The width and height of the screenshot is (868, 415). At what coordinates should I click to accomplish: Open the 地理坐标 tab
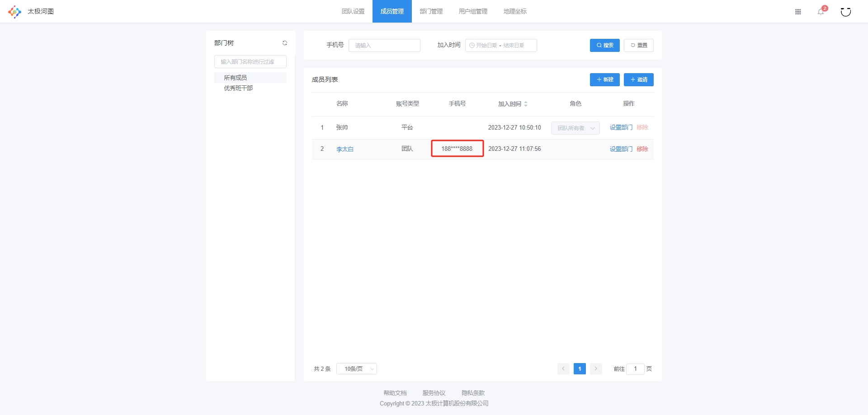515,11
